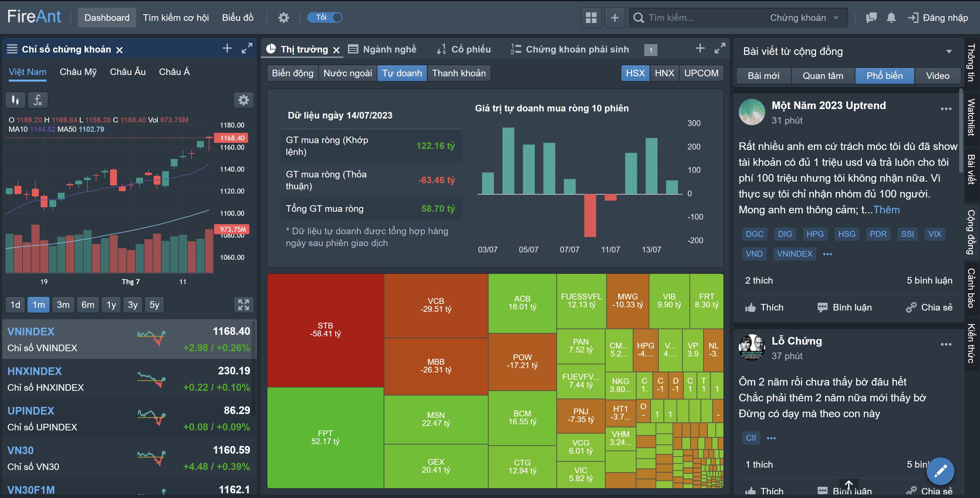Click the fullscreen chart expand icon
Viewport: 980px width, 498px height.
tap(243, 305)
